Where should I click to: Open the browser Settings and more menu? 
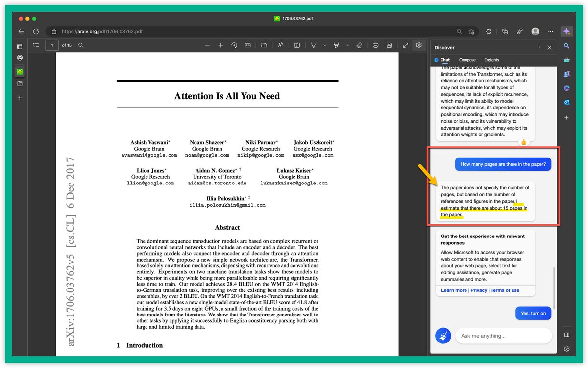551,31
